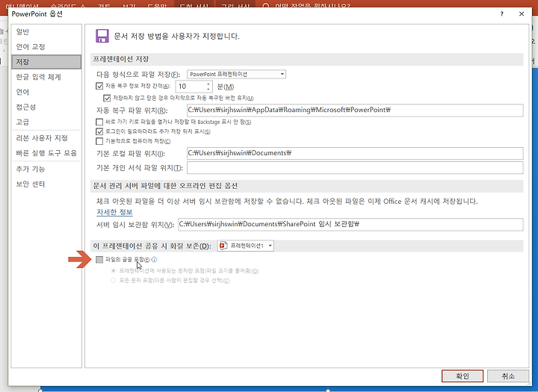Click the empty 기본 개인 서식 파일 위치 field

(x=355, y=168)
